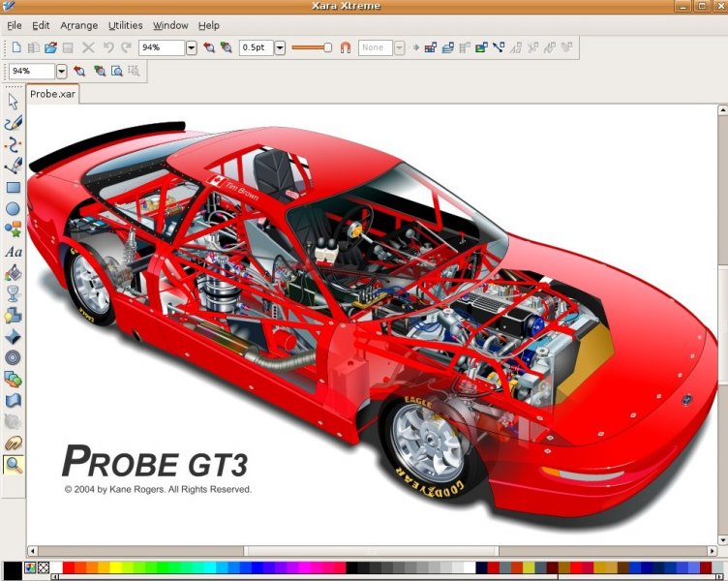
Task: Click the Open file icon
Action: click(x=50, y=47)
